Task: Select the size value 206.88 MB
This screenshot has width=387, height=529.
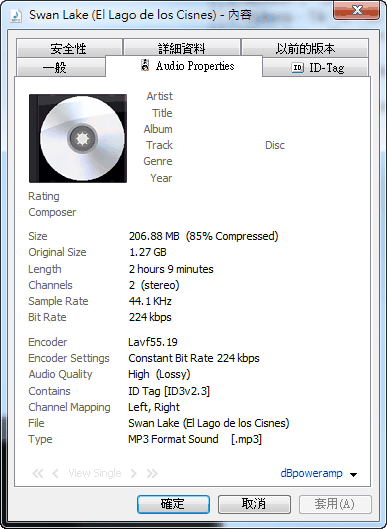Action: (154, 236)
